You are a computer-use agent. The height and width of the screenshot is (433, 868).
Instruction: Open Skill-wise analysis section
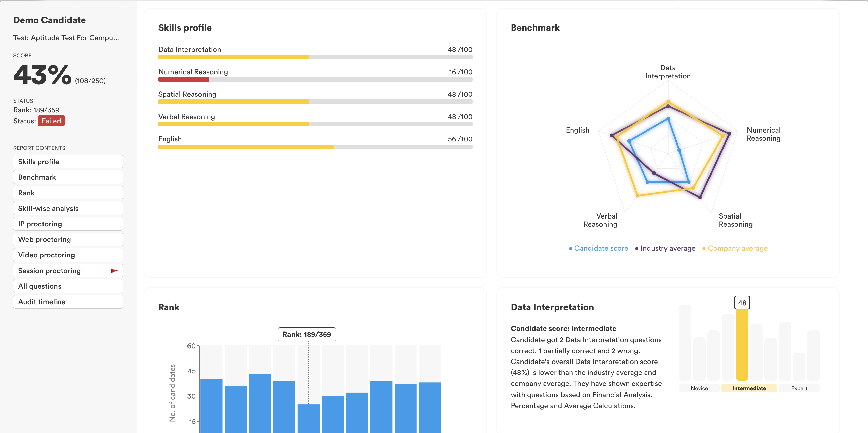pyautogui.click(x=68, y=208)
